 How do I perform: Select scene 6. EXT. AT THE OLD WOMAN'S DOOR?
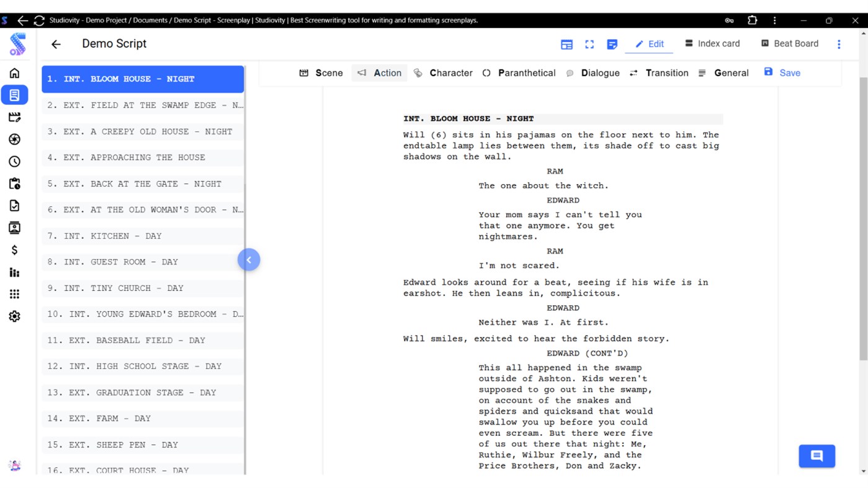pyautogui.click(x=143, y=210)
